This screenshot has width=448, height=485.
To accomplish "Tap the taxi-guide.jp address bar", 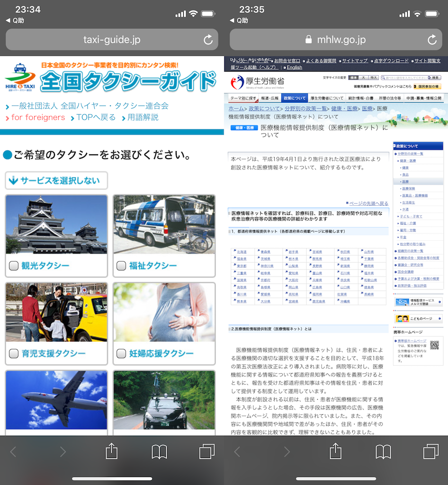I will [112, 40].
